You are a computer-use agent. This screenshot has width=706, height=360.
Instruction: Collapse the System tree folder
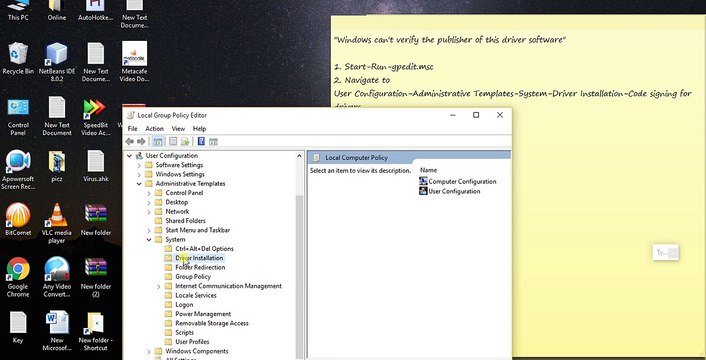[x=149, y=240]
